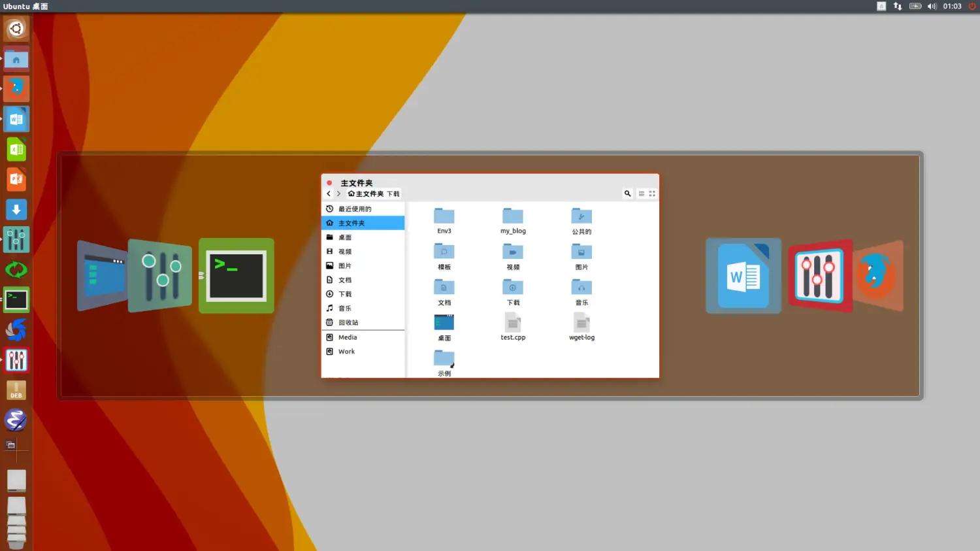Launch LibreOffice Impress from the launcher
Viewport: 980px width, 551px height.
tap(16, 179)
